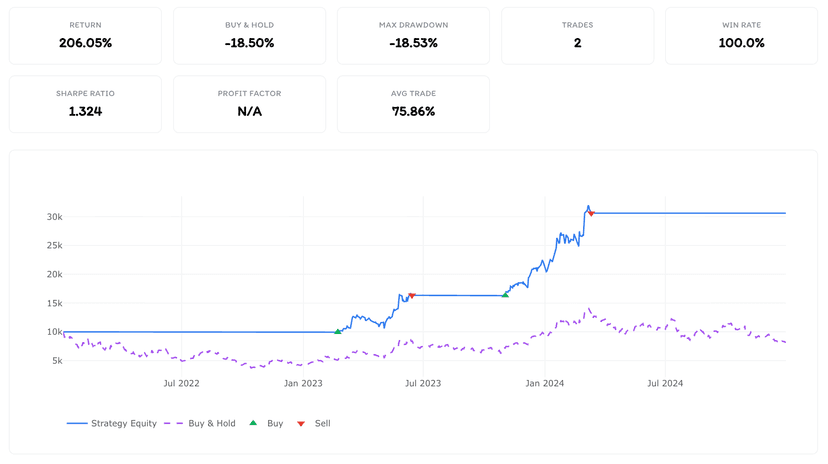Screen dimensions: 828x464
Task: Click the second green Buy marker near 16k
Action: pos(505,295)
